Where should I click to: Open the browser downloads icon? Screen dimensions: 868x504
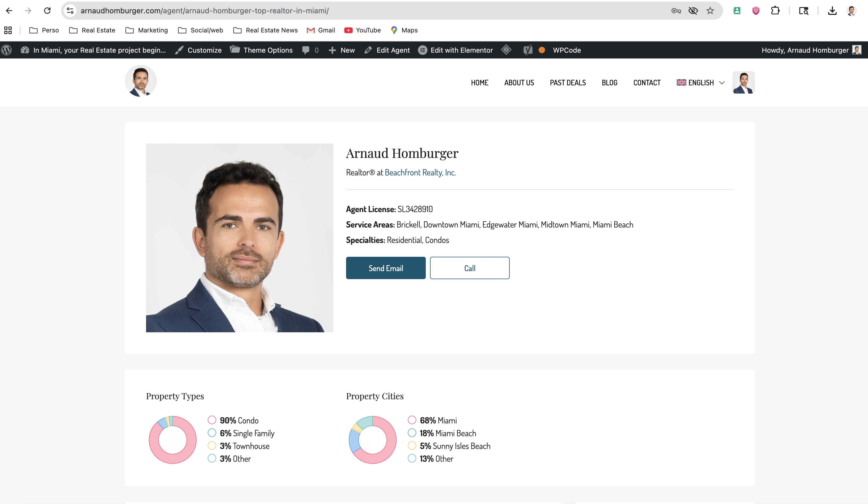click(x=832, y=11)
